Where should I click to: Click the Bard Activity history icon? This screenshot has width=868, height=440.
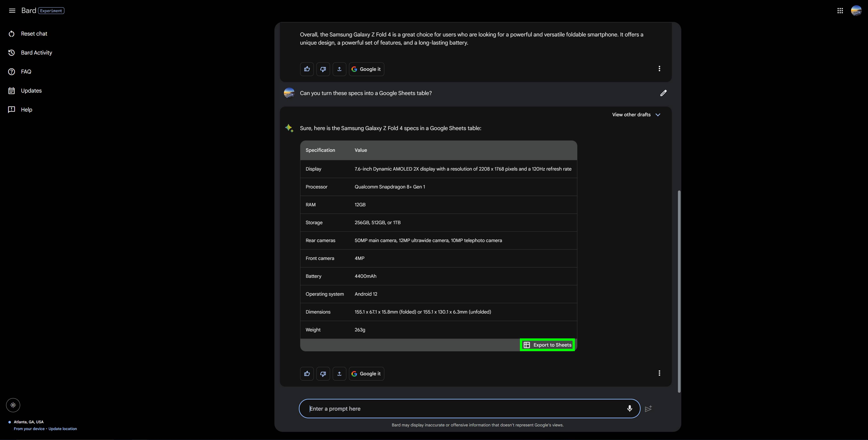tap(12, 53)
